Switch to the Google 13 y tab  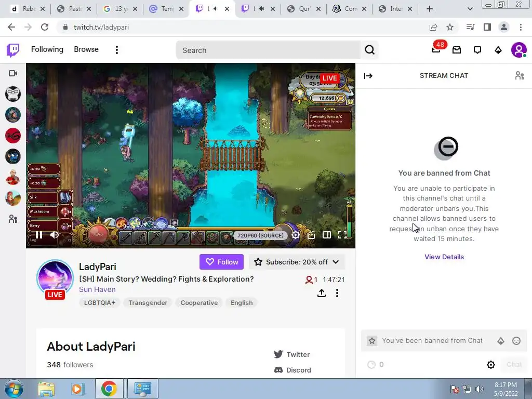click(120, 9)
